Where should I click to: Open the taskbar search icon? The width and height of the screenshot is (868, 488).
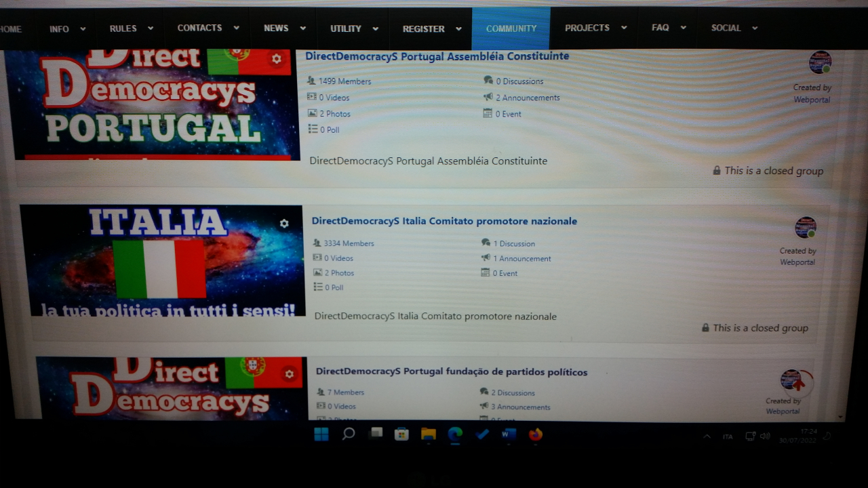349,434
